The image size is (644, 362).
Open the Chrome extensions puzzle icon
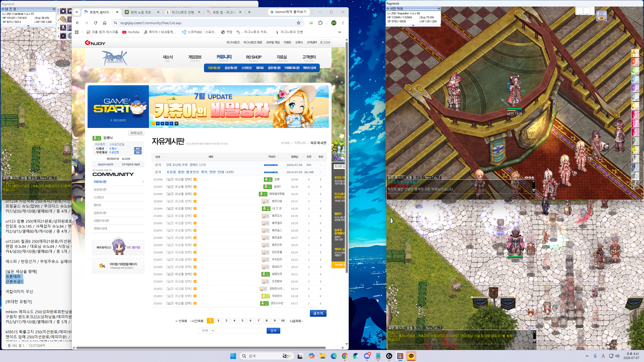320,23
